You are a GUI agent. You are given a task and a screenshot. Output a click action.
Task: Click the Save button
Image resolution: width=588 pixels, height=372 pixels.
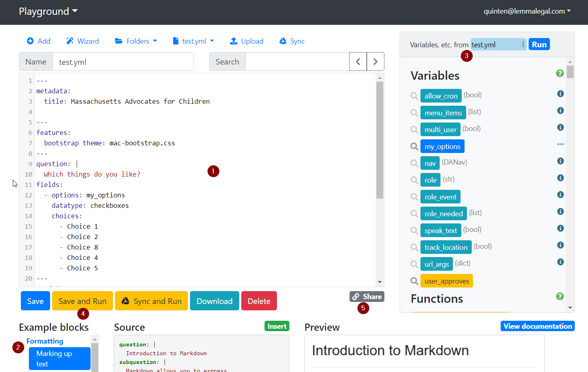coord(35,301)
